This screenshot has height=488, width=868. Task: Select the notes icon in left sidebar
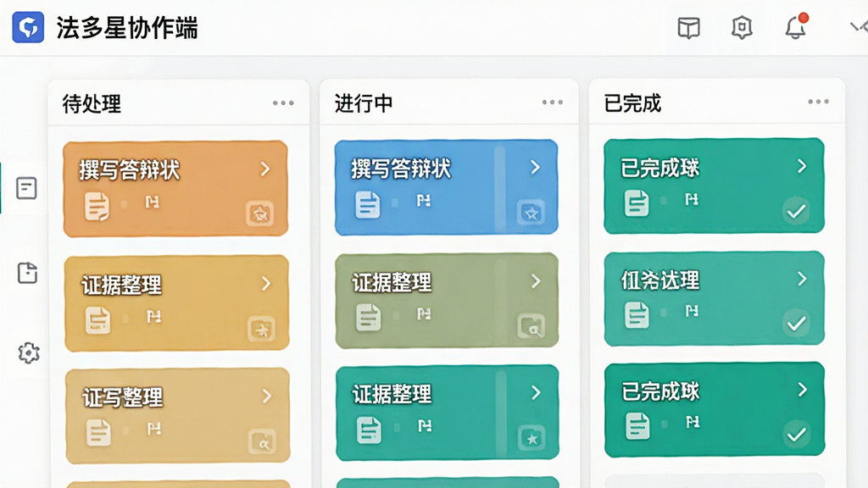26,188
